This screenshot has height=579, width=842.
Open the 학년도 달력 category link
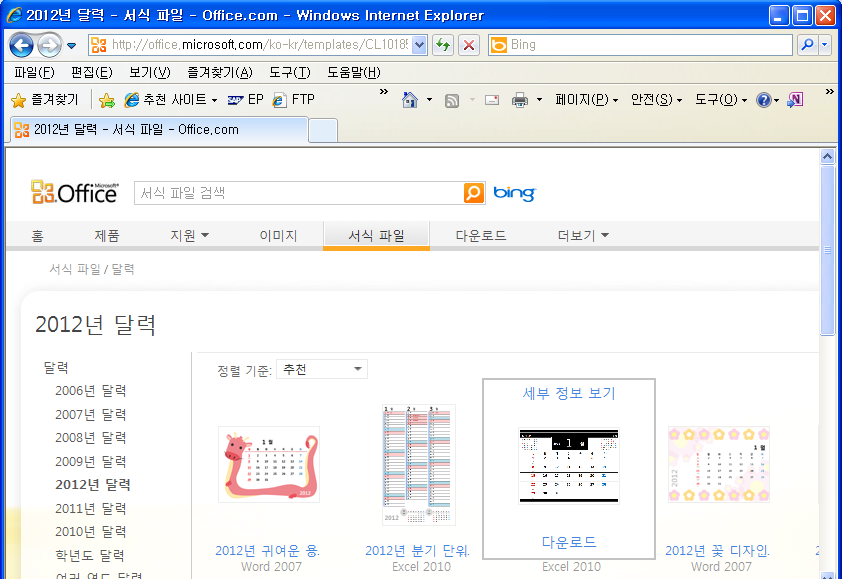pos(90,555)
